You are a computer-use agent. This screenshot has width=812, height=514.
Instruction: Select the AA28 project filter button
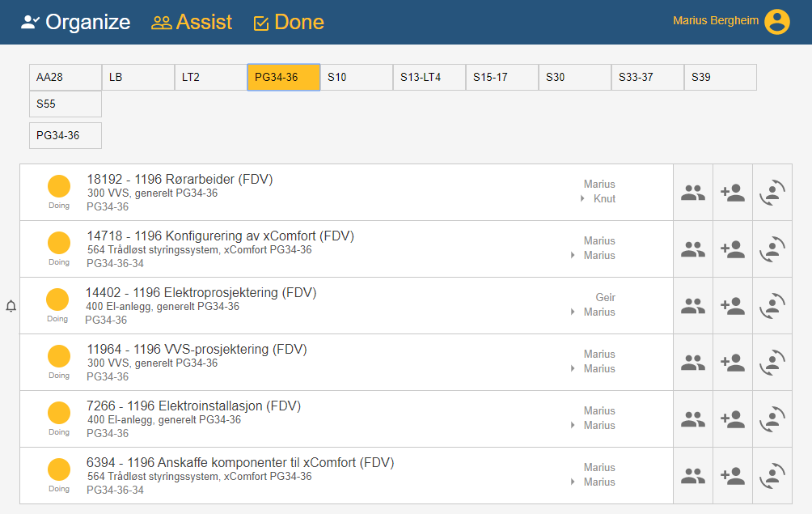(x=65, y=78)
